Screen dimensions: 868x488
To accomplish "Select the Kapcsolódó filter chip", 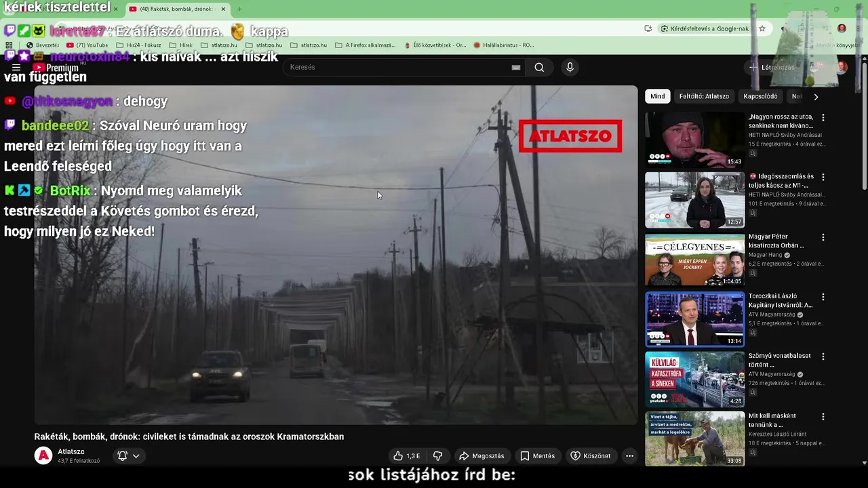I will [760, 96].
